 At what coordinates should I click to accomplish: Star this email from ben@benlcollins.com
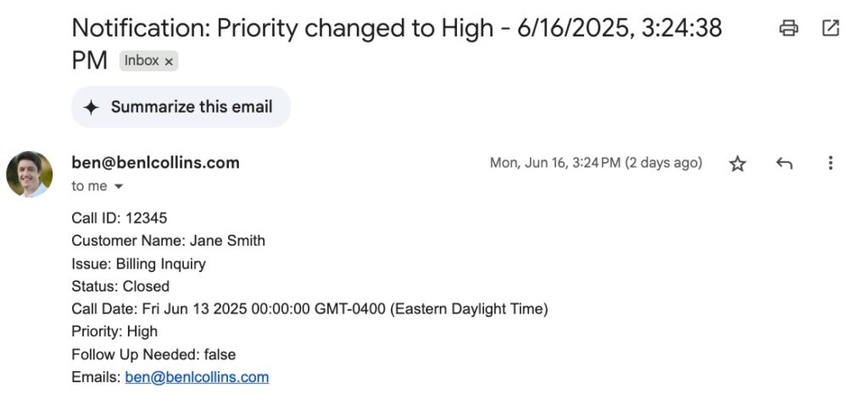(737, 164)
